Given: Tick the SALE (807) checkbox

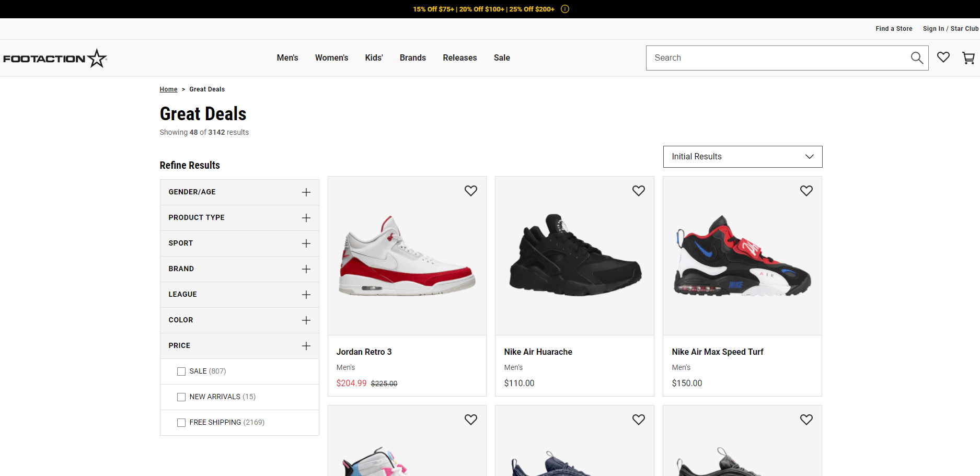Looking at the screenshot, I should point(181,371).
